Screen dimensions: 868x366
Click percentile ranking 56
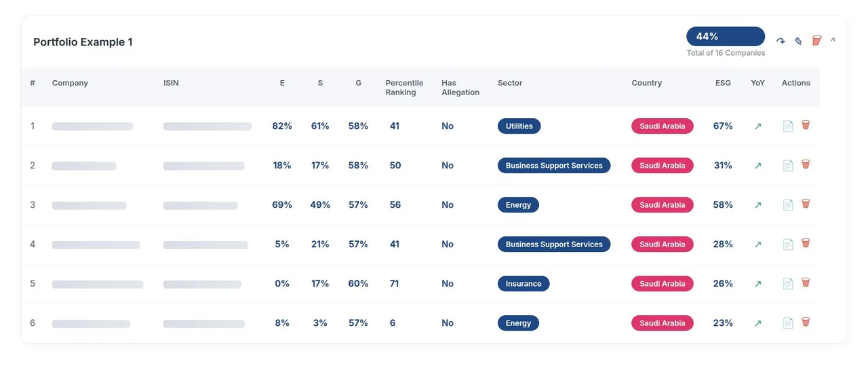click(395, 204)
